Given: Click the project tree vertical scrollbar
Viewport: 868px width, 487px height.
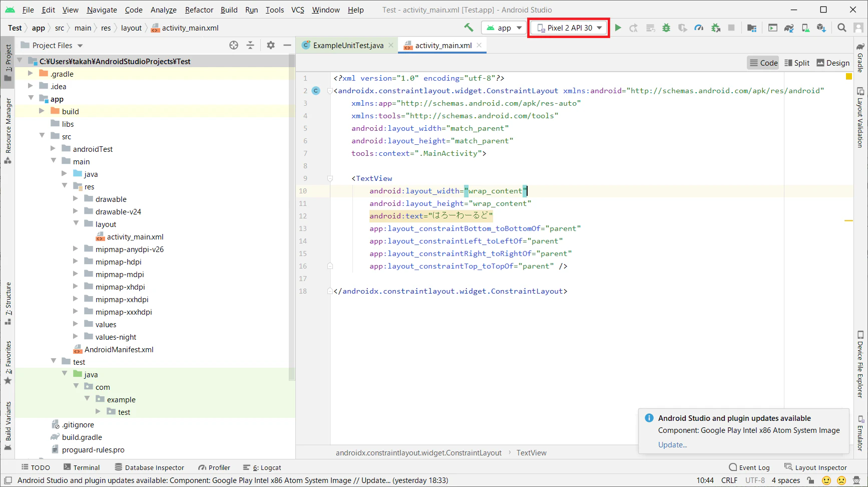Looking at the screenshot, I should tap(292, 215).
